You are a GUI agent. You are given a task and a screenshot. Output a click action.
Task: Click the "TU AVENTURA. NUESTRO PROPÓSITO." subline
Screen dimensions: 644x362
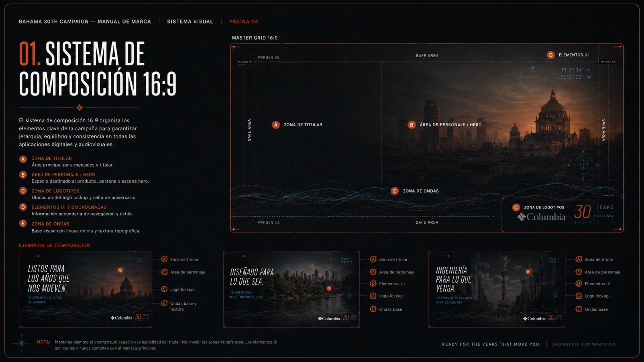click(246, 295)
